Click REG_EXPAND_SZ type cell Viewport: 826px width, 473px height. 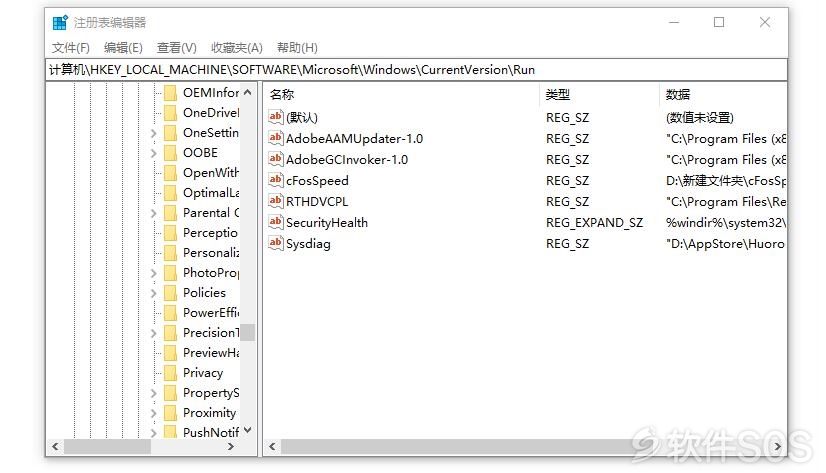point(594,223)
